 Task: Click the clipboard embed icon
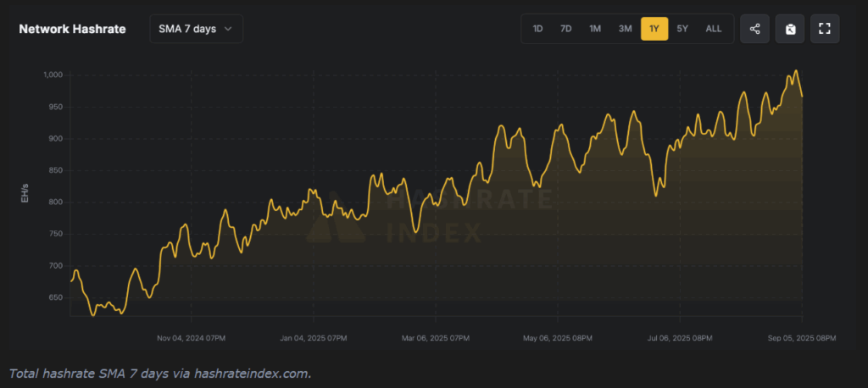[789, 29]
